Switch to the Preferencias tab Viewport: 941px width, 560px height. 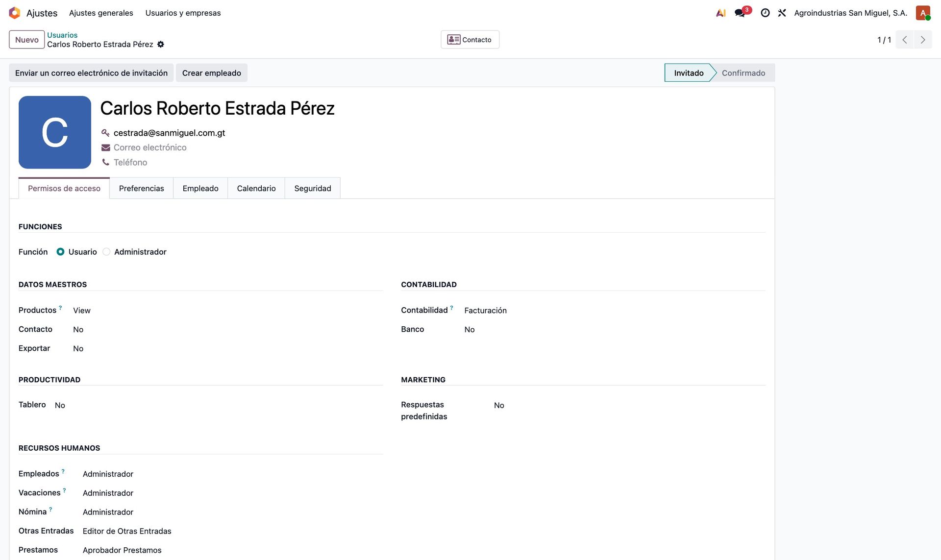pyautogui.click(x=141, y=188)
